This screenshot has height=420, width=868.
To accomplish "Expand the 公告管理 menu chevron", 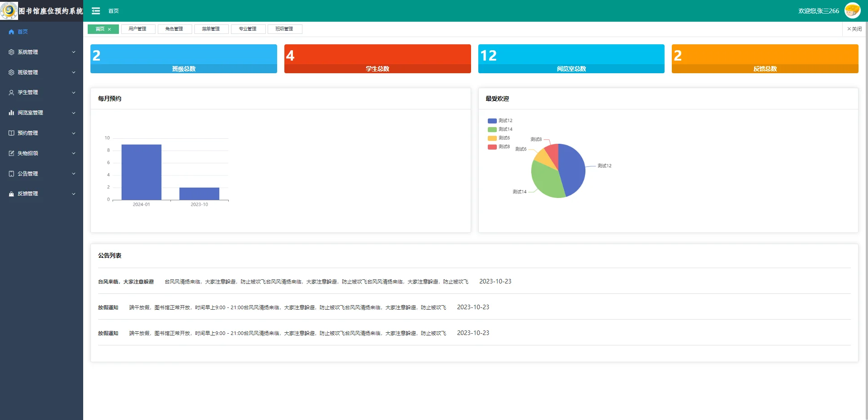I will pos(74,174).
